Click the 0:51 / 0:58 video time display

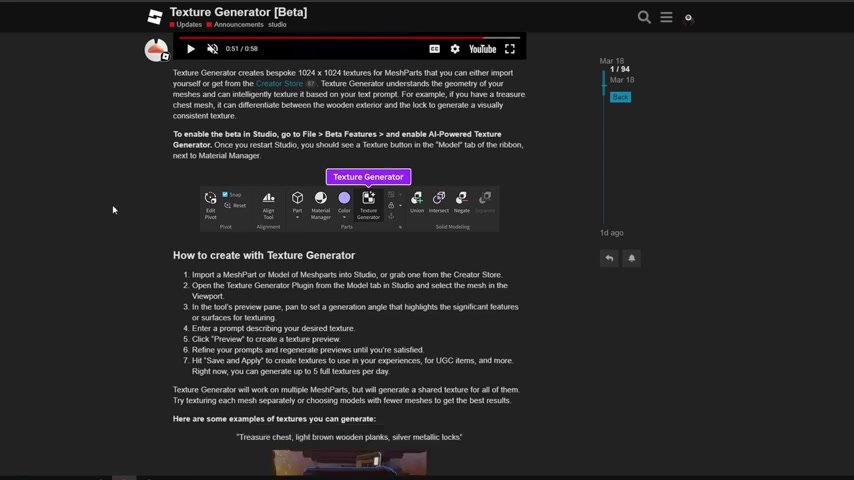pyautogui.click(x=242, y=48)
